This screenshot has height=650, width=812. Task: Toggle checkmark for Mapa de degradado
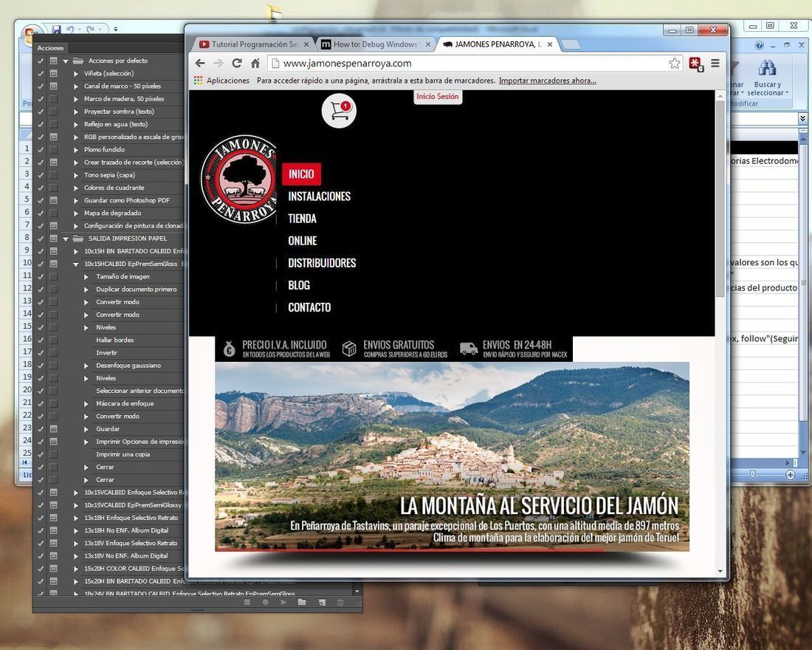point(41,213)
